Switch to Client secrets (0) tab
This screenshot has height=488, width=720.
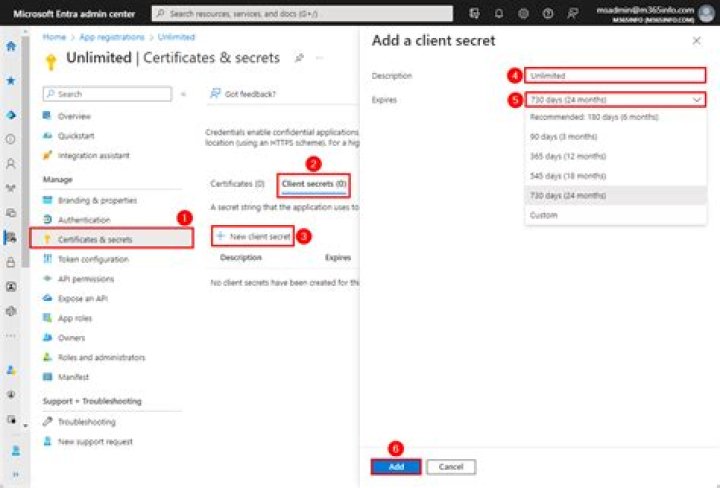[314, 184]
